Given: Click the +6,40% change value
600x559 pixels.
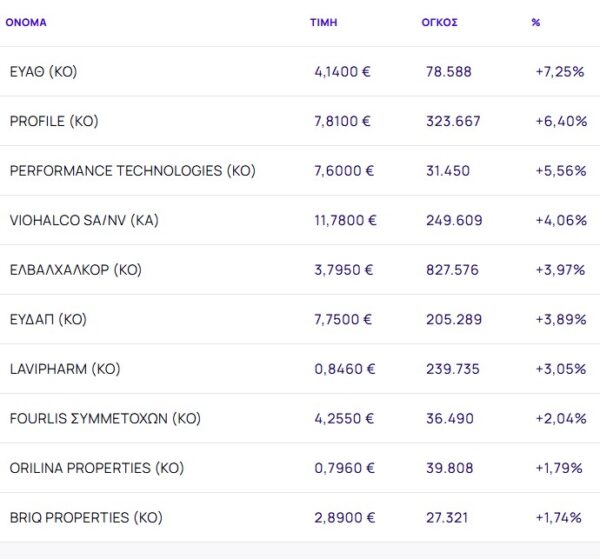Looking at the screenshot, I should point(559,121).
